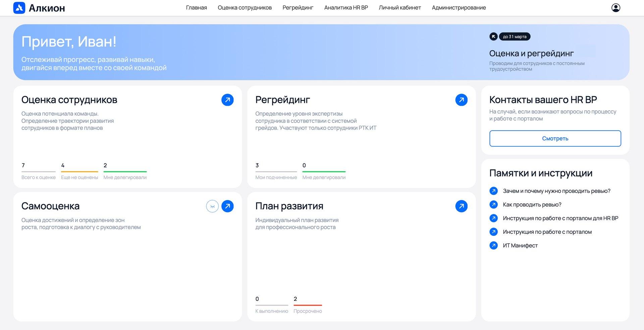This screenshot has width=644, height=330.
Task: Click the Самооценка card title
Action: tap(50, 206)
